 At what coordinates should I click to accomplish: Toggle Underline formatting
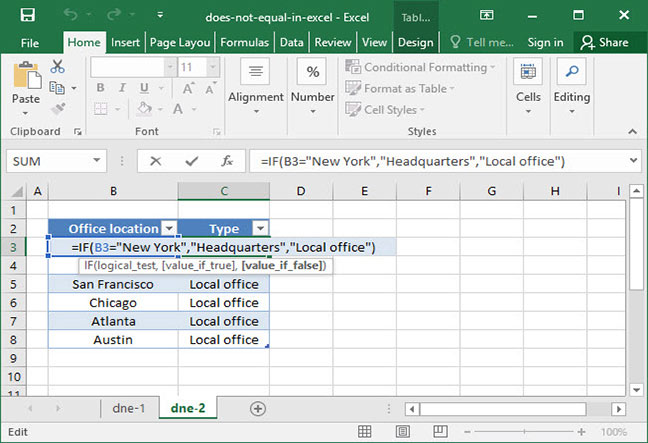tap(144, 88)
